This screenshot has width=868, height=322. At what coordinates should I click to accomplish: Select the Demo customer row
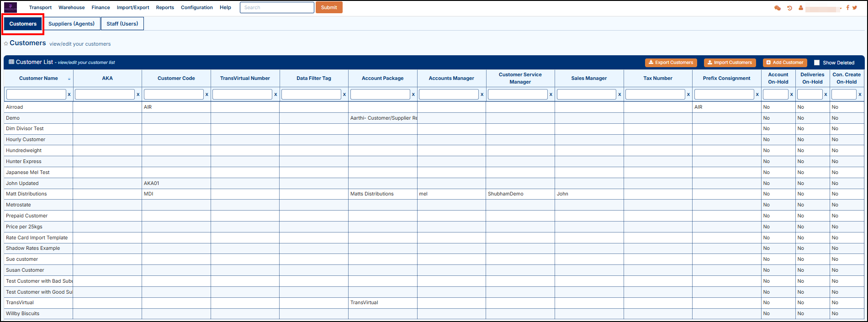(x=434, y=118)
